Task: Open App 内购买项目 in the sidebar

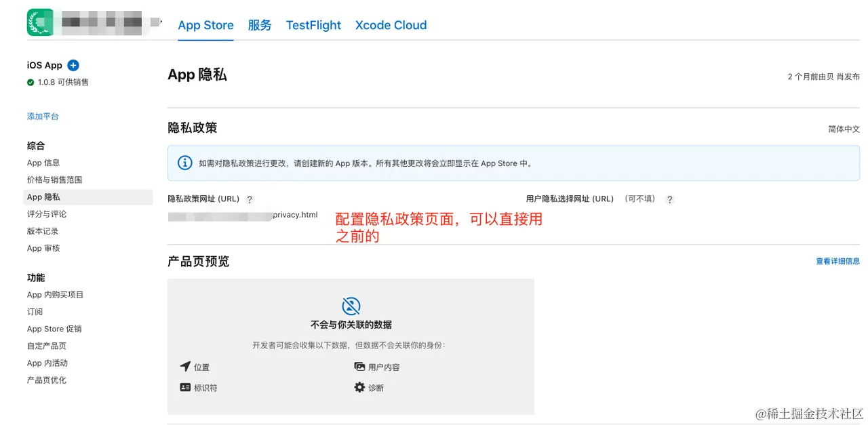Action: click(55, 295)
